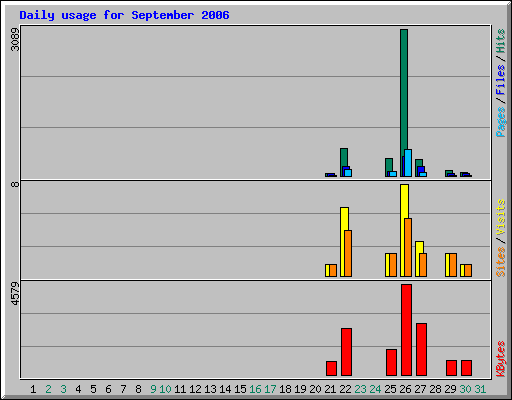512x400 pixels.
Task: Click day label 25 on the x-axis
Action: pyautogui.click(x=390, y=389)
